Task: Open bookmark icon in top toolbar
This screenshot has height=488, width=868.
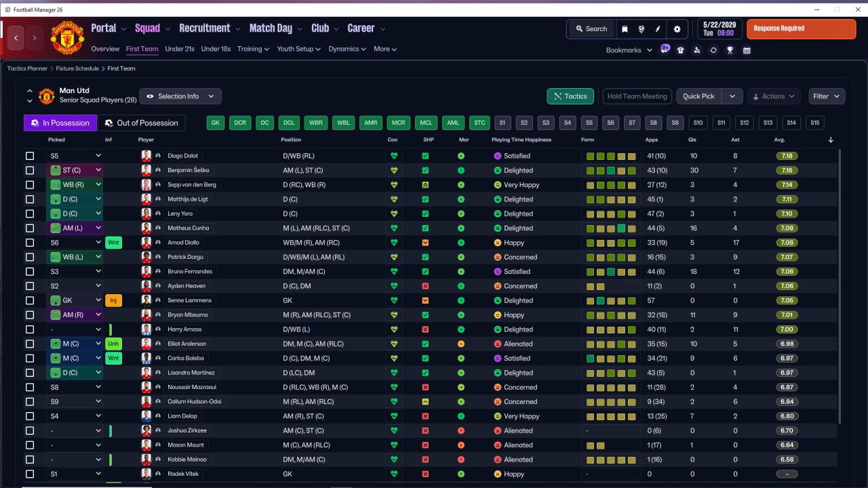Action: (625, 29)
